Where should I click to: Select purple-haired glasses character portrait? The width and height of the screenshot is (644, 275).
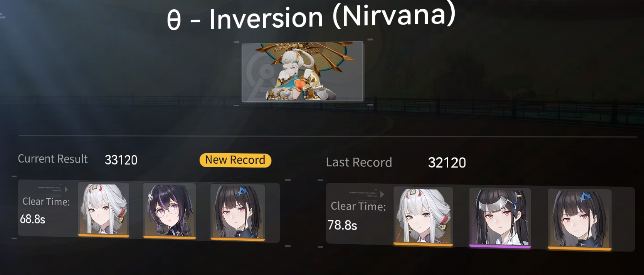[170, 211]
